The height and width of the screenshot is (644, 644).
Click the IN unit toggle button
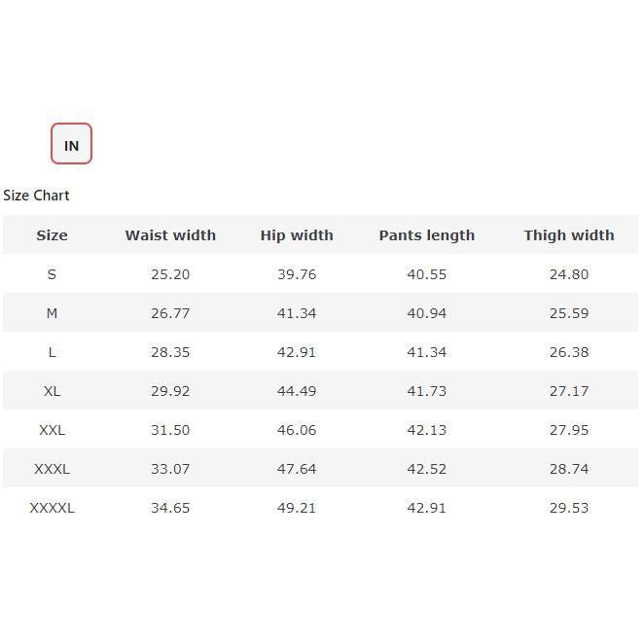pyautogui.click(x=71, y=144)
